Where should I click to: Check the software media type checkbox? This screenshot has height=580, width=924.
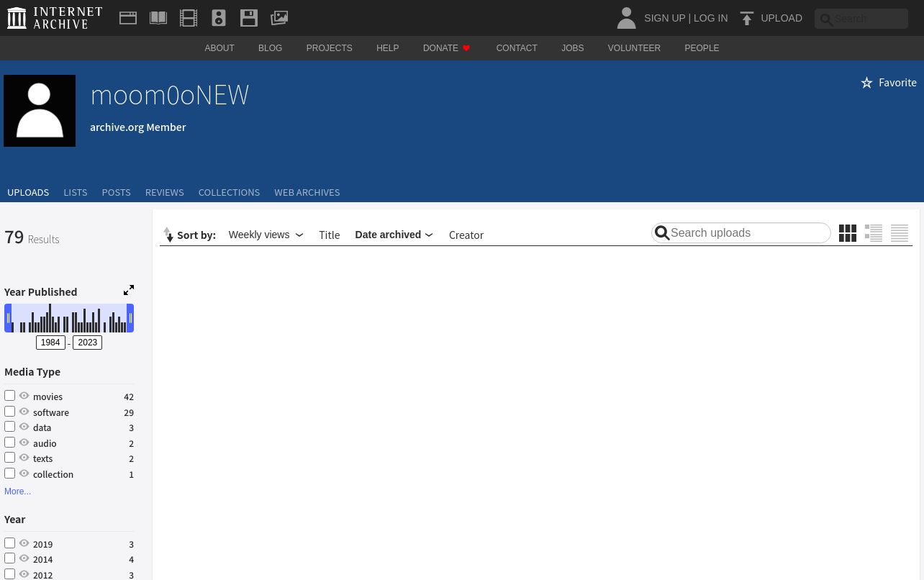(9, 412)
